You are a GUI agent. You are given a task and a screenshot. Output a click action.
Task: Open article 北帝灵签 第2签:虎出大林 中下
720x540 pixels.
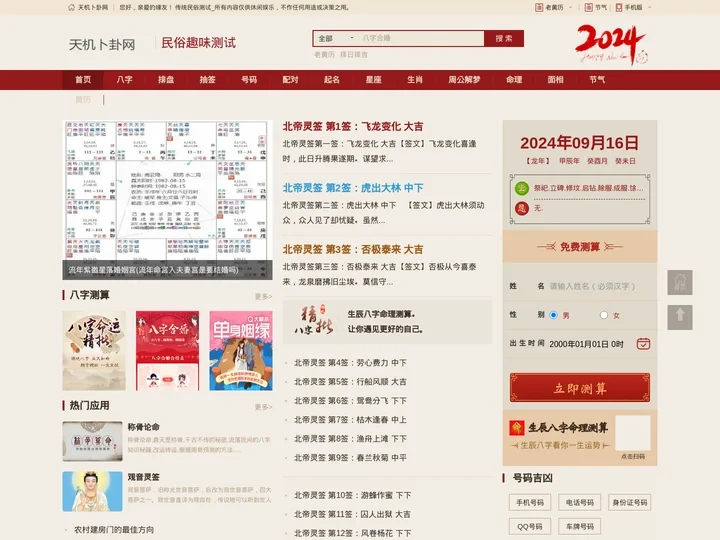click(353, 188)
